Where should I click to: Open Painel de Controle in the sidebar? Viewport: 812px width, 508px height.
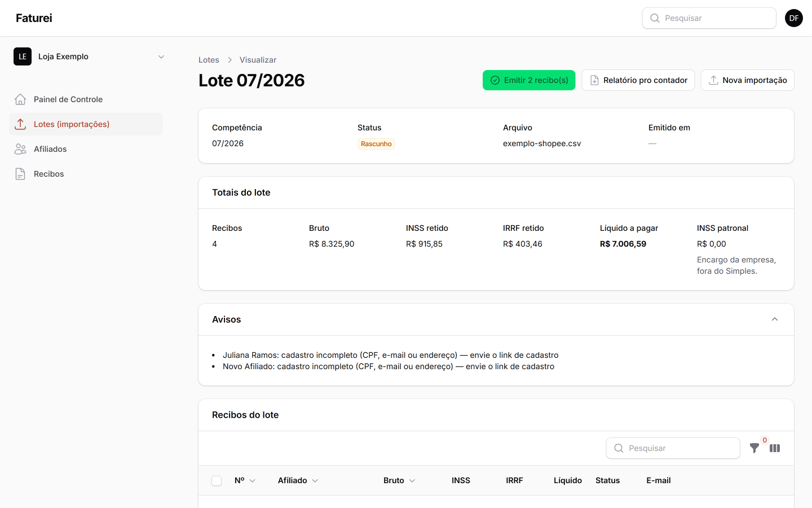86,99
